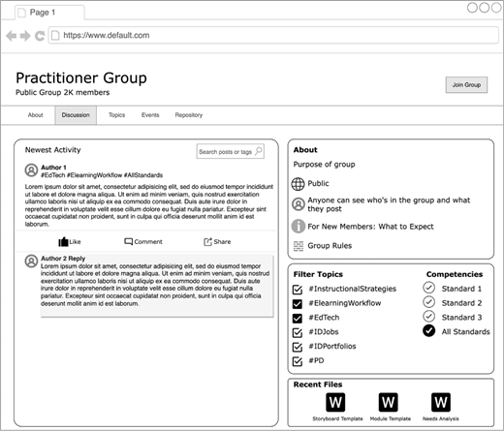The width and height of the screenshot is (504, 431).
Task: Select All Standards competency
Action: [428, 330]
